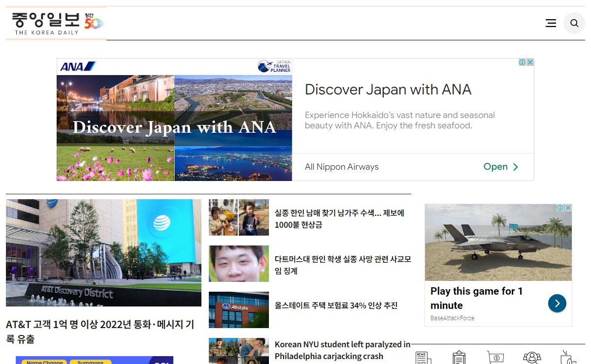Viewport: 591px width, 364px height.
Task: Open NYU student article thumbnail
Action: 239,351
